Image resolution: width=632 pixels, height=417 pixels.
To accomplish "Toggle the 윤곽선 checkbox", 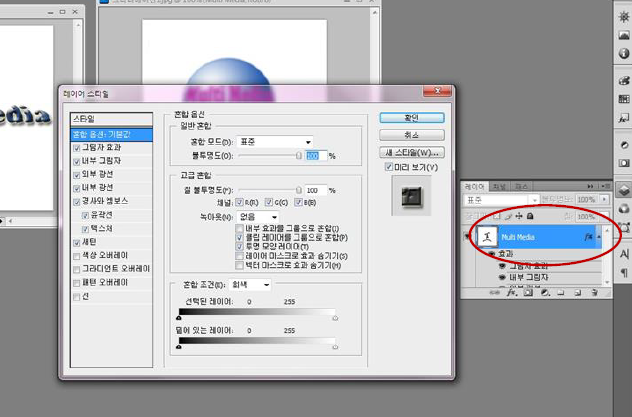I will (85, 216).
